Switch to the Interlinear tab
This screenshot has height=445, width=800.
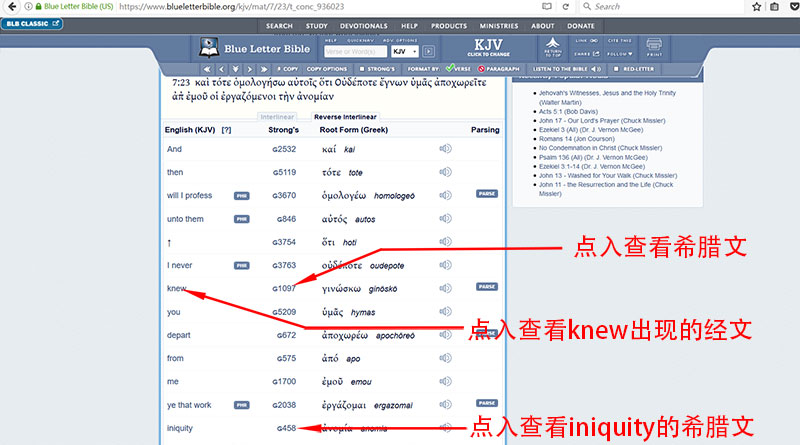tap(277, 117)
